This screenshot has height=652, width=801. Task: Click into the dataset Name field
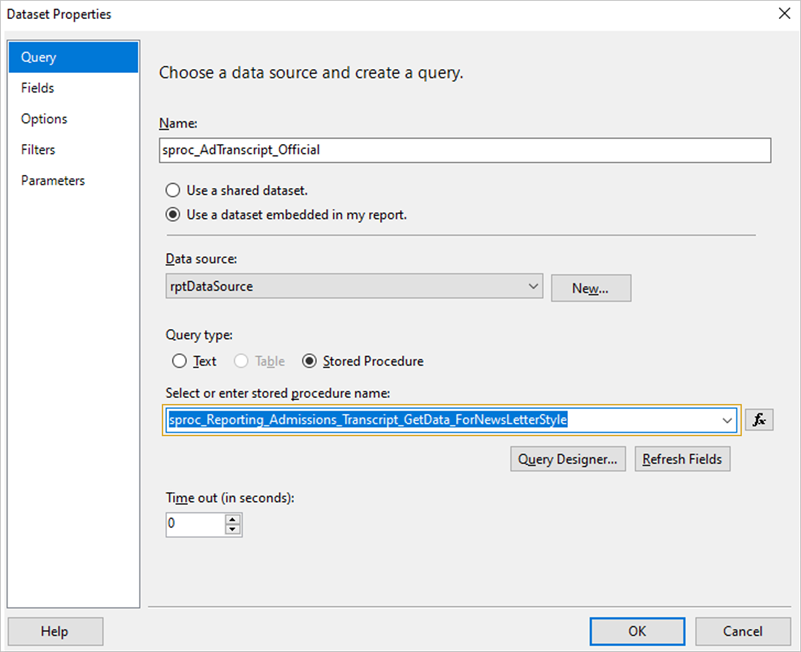[465, 150]
